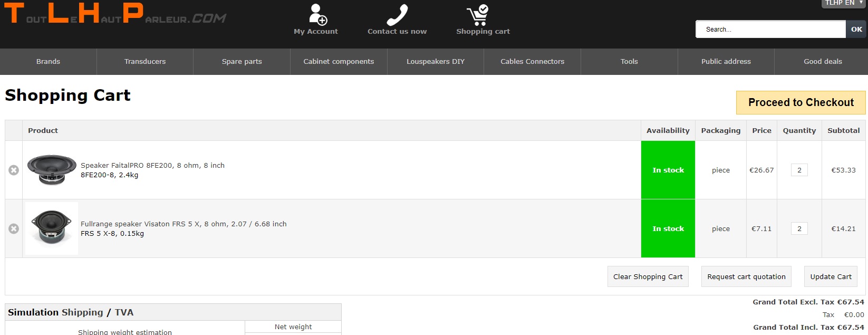The width and height of the screenshot is (868, 335).
Task: Click the Shipping weight estimation label
Action: coord(125,332)
